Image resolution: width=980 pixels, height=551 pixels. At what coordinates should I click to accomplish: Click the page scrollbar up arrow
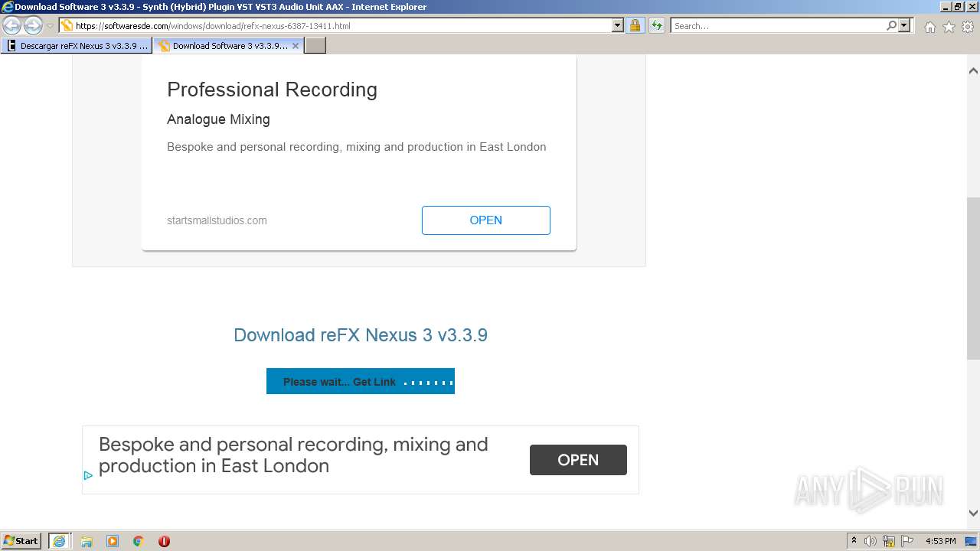point(973,70)
